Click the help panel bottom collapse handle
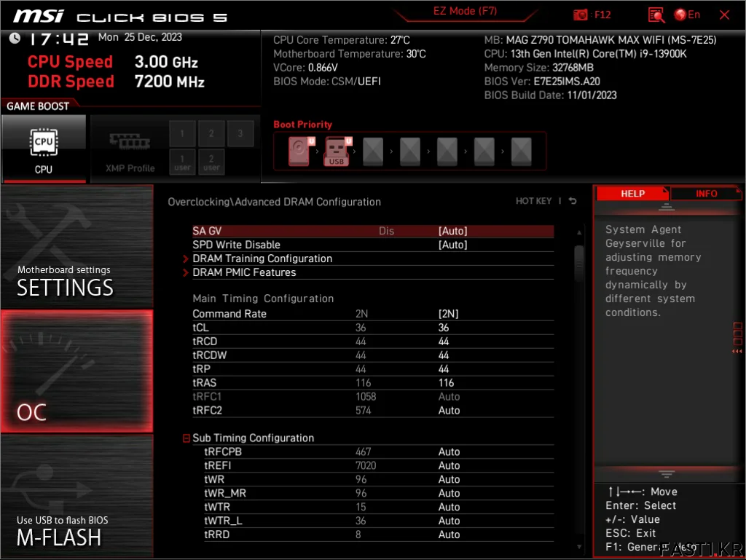Image resolution: width=746 pixels, height=560 pixels. [x=666, y=474]
